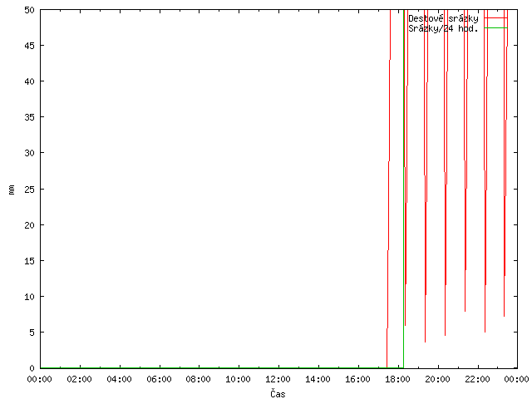This screenshot has width=532, height=399.
Task: Click the legend label "Srázky/24 hod."
Action: pos(443,28)
